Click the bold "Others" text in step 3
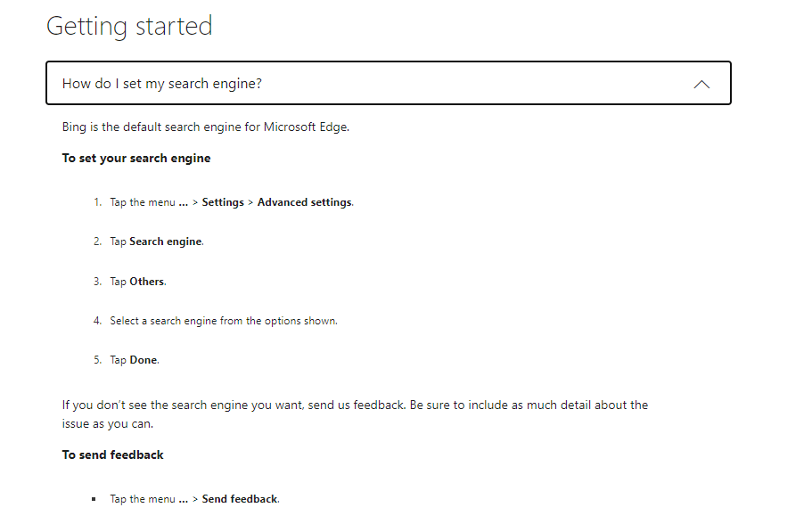Screen dimensions: 812x524 tap(147, 282)
